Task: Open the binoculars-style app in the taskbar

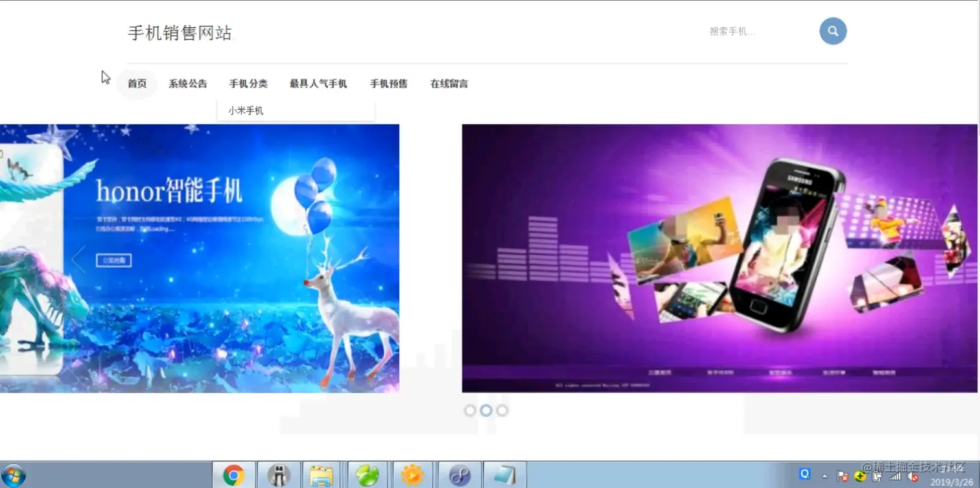Action: tap(279, 476)
